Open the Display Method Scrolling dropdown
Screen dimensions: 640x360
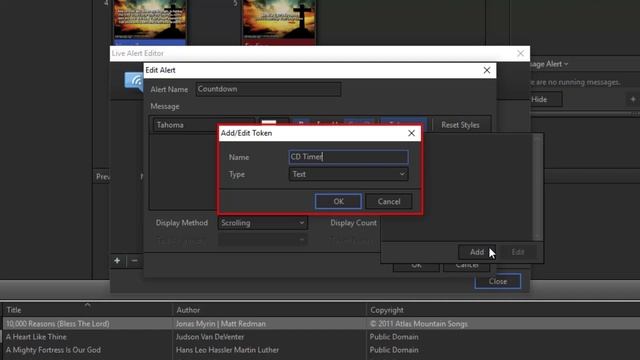pyautogui.click(x=262, y=223)
